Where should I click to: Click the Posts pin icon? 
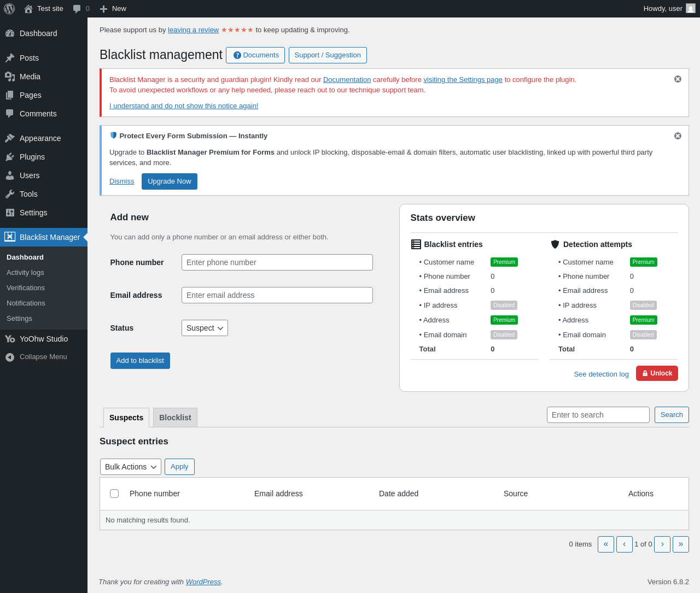point(10,58)
